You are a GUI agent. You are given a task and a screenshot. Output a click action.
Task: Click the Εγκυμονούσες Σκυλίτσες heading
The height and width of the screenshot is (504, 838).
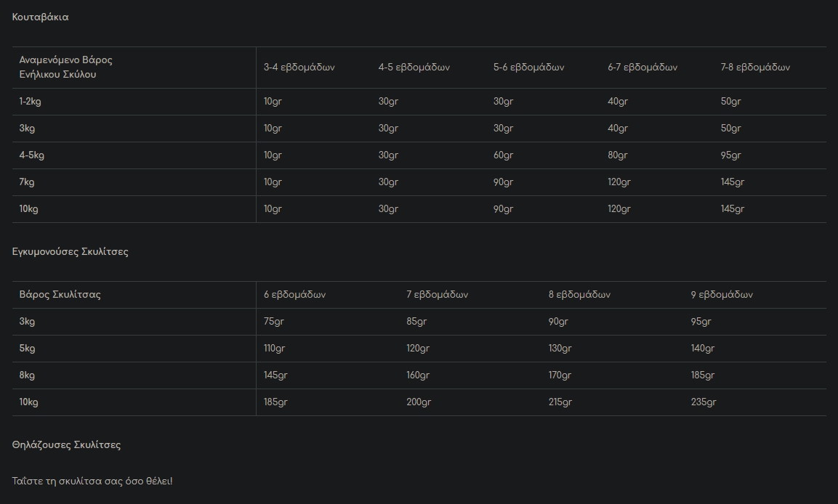pos(70,252)
